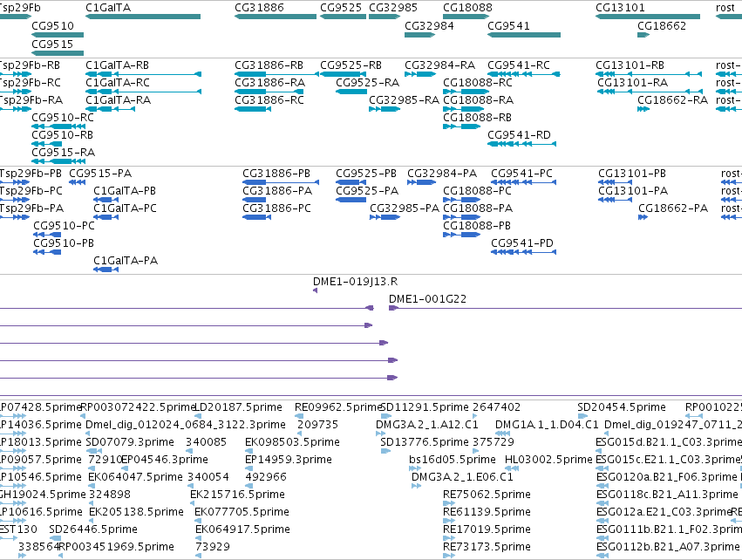Click the CG9525 gene feature
The width and height of the screenshot is (742, 560).
(343, 17)
